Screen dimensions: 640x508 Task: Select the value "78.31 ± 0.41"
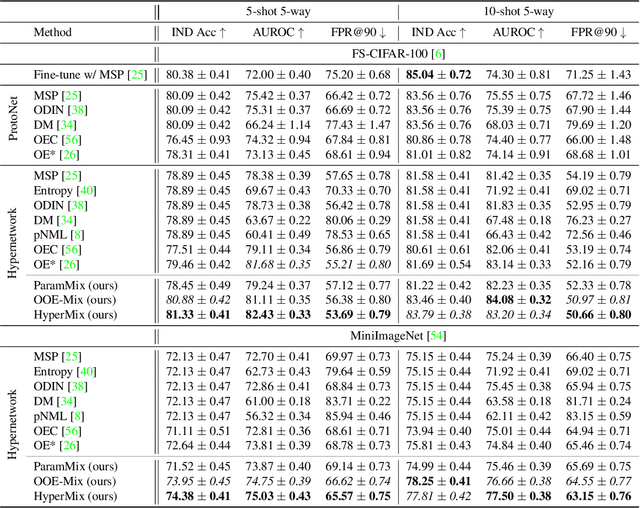coord(198,155)
